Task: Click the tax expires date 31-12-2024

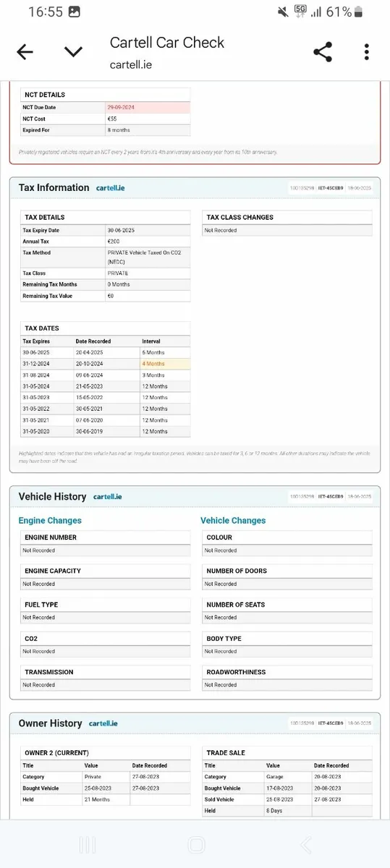Action: click(x=37, y=364)
